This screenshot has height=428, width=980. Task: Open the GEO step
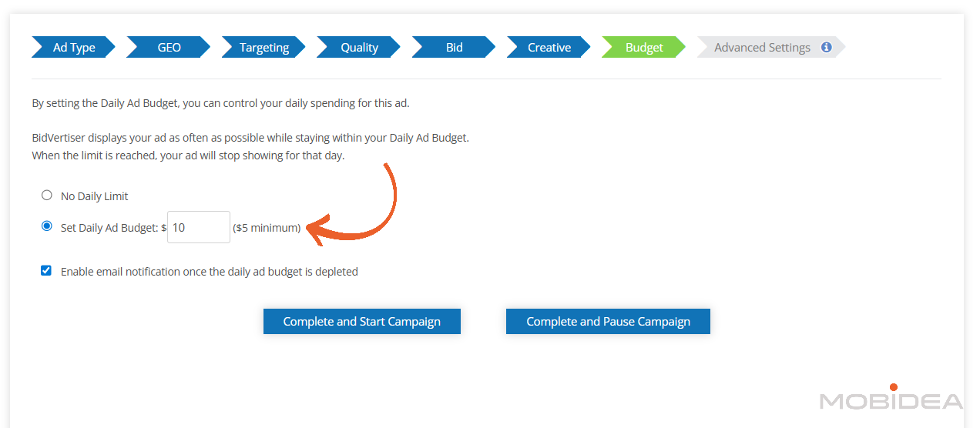point(169,48)
